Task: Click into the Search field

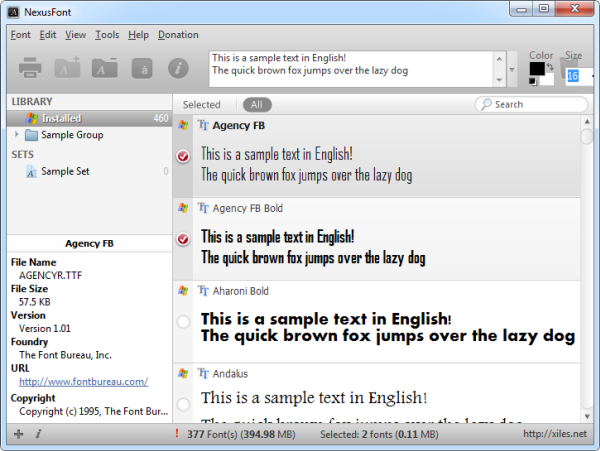Action: [x=530, y=104]
